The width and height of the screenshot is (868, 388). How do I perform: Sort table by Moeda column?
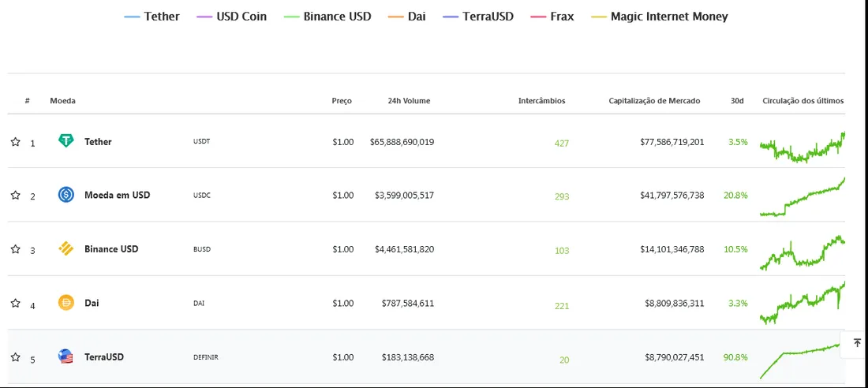(x=62, y=101)
